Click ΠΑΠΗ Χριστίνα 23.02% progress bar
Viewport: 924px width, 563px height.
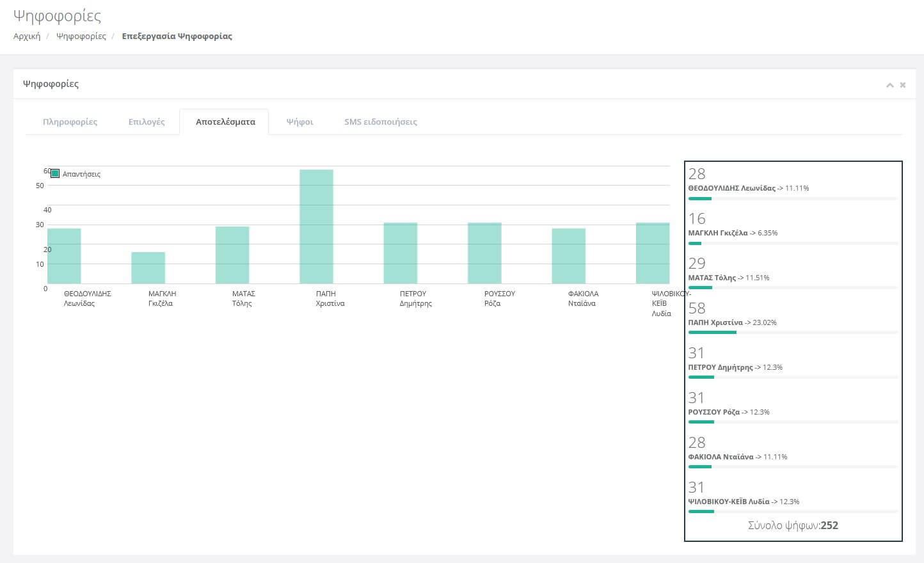click(x=792, y=333)
